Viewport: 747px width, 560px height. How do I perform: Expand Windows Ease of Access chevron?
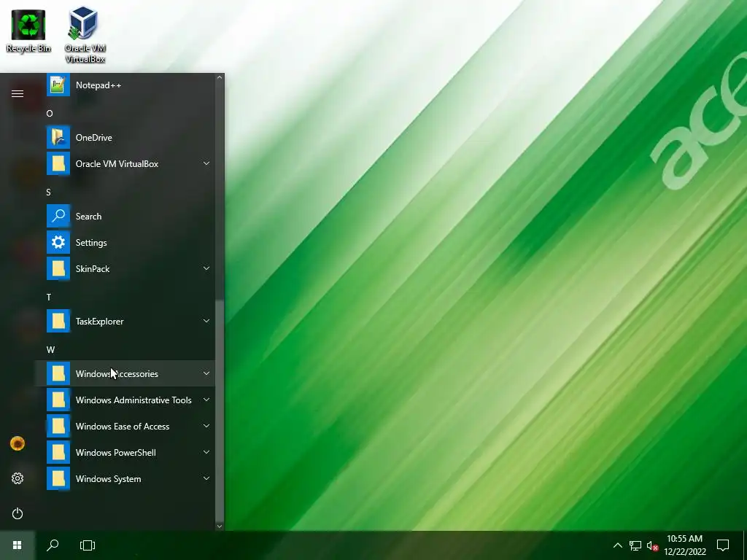point(206,426)
